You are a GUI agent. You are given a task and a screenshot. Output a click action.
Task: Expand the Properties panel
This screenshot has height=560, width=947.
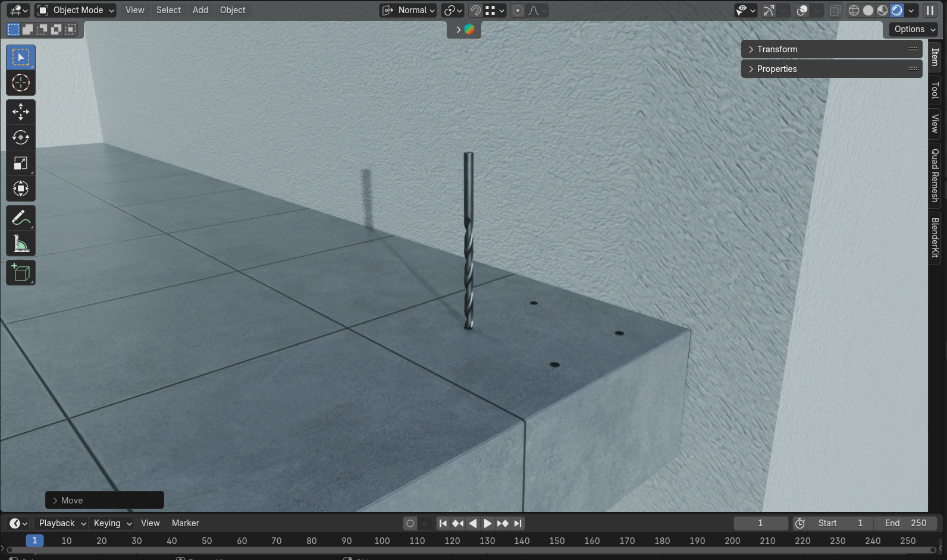[777, 69]
